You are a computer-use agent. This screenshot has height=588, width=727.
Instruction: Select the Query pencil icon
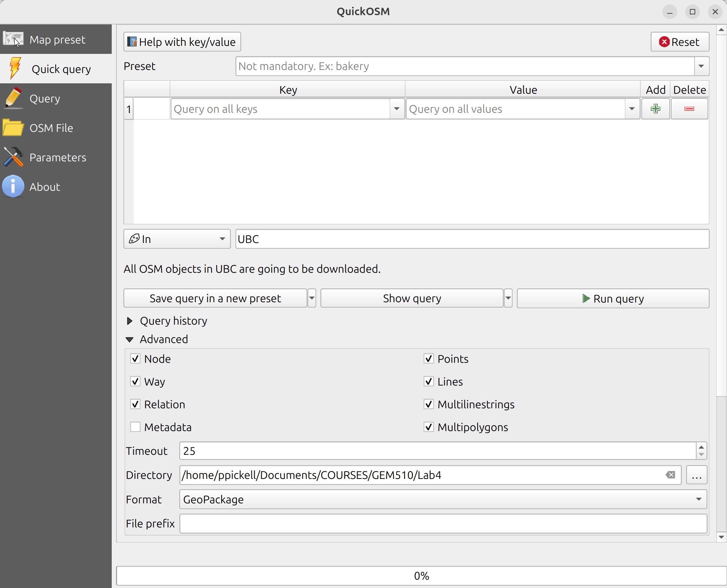[13, 98]
